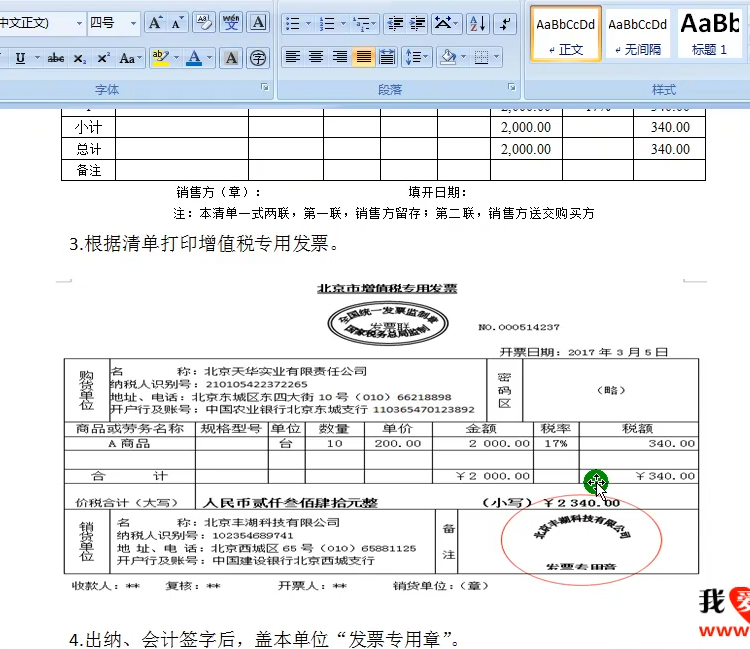Open the Font dialog launcher
Screen dimensions: 750x649
[x=265, y=87]
